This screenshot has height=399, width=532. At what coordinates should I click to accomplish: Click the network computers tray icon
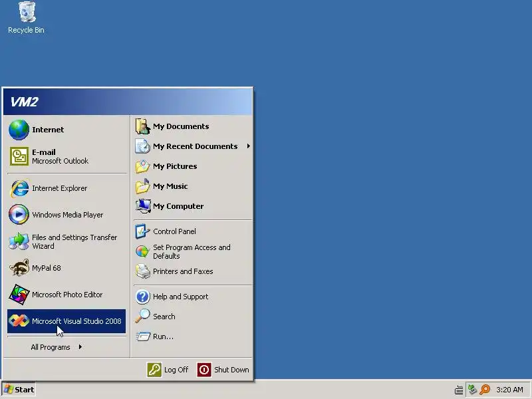coord(472,389)
